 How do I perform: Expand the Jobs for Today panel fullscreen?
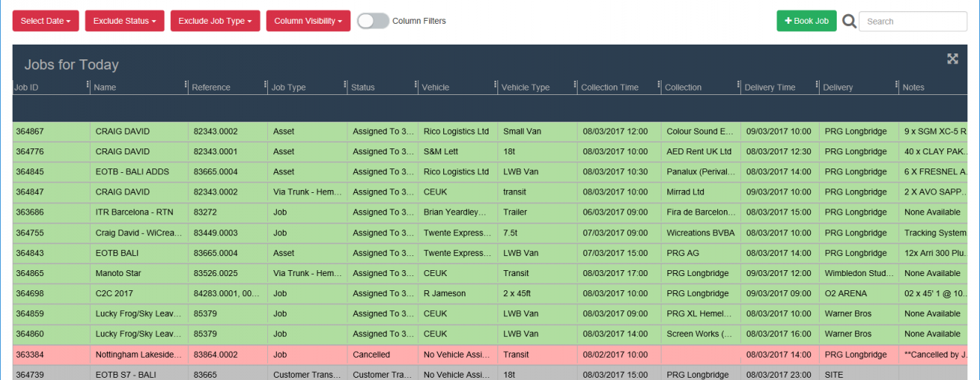coord(953,59)
